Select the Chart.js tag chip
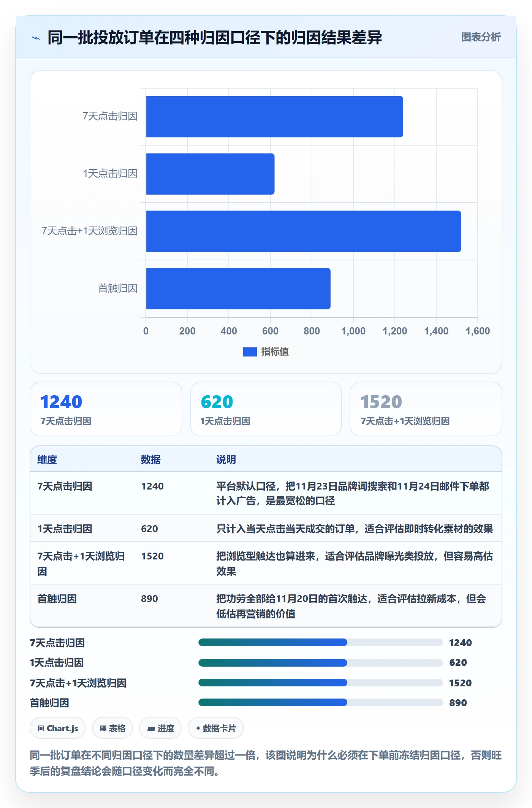 coord(58,729)
